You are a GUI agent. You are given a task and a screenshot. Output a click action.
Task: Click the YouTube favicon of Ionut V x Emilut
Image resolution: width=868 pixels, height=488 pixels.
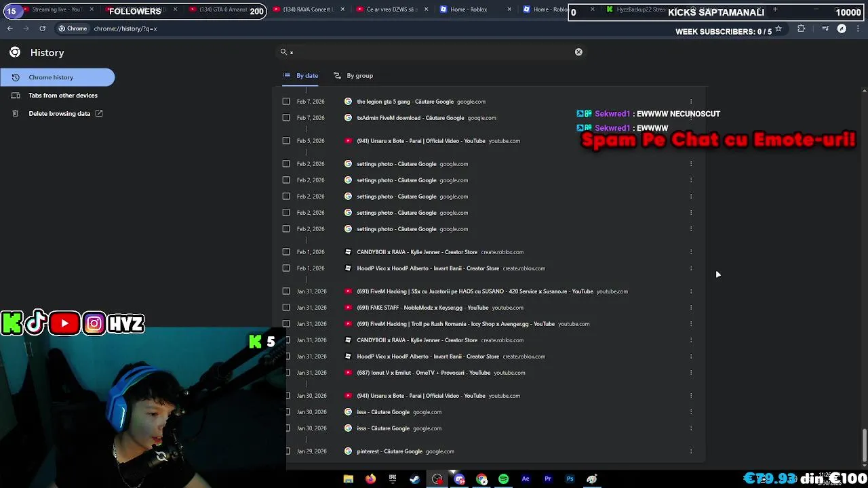[x=348, y=373]
